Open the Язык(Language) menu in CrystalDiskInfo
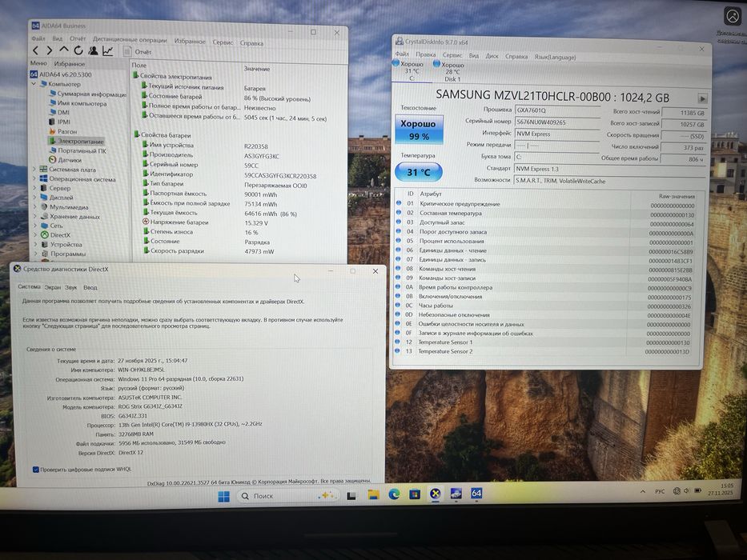Screen dimensions: 747x560 pos(555,57)
